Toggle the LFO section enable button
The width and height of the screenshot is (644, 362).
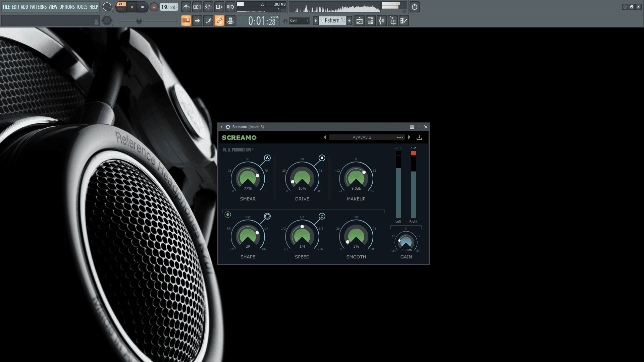click(228, 215)
